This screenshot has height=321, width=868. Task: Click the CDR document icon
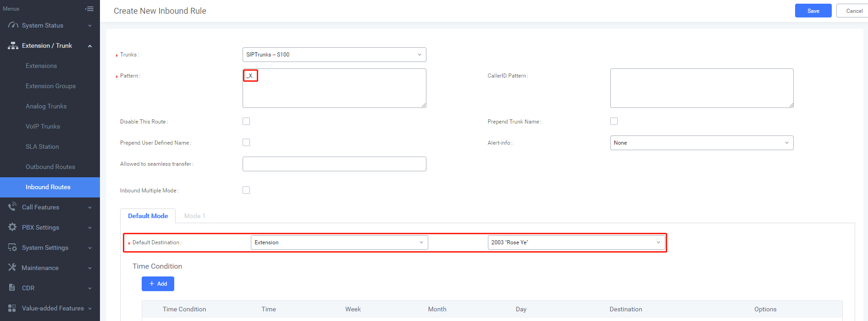(x=12, y=288)
